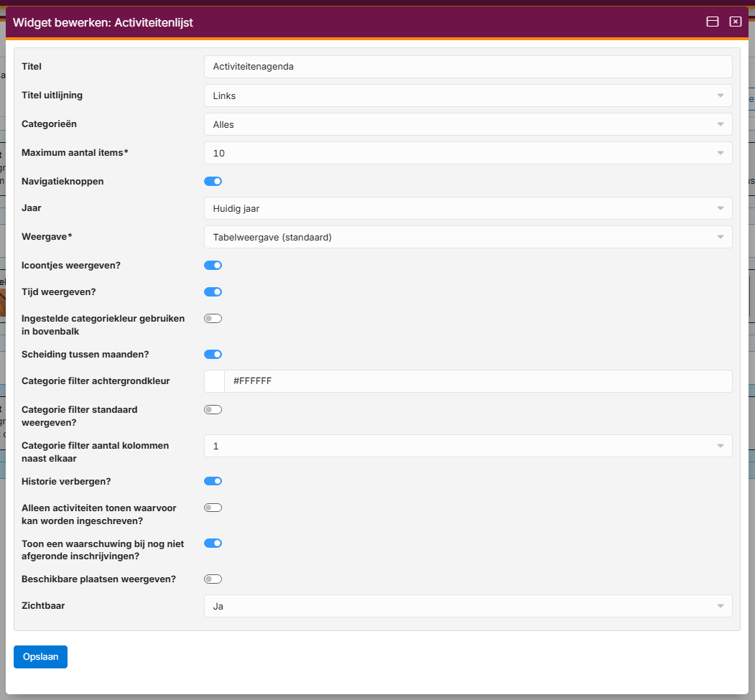Click the window resize icon in the titlebar
This screenshot has width=755, height=700.
pyautogui.click(x=713, y=22)
